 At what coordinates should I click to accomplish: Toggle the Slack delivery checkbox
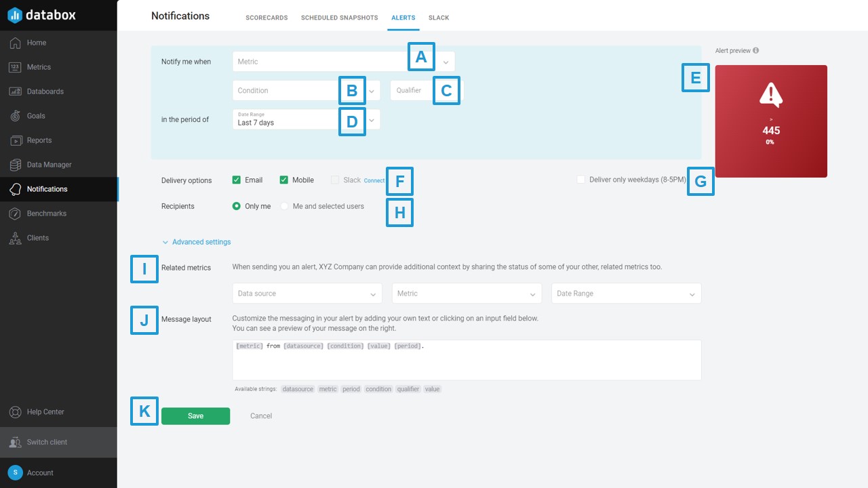pyautogui.click(x=335, y=180)
